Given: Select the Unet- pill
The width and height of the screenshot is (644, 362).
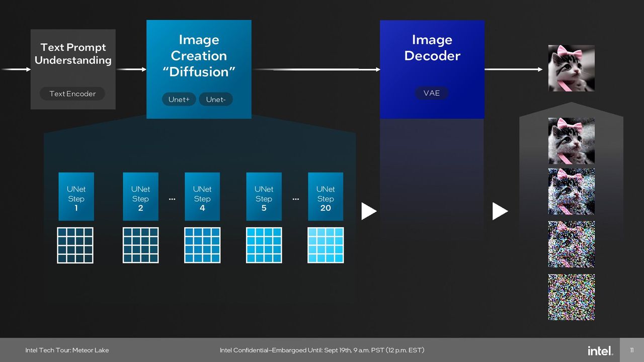Looking at the screenshot, I should click(x=216, y=100).
